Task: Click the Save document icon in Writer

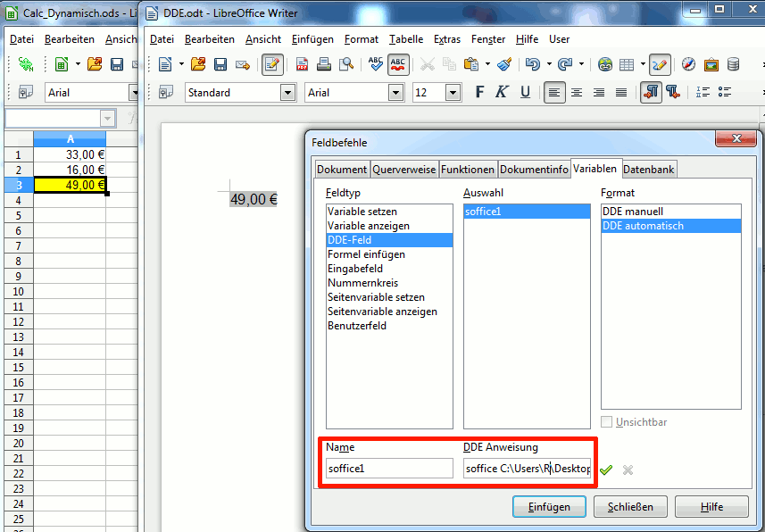Action: coord(220,64)
